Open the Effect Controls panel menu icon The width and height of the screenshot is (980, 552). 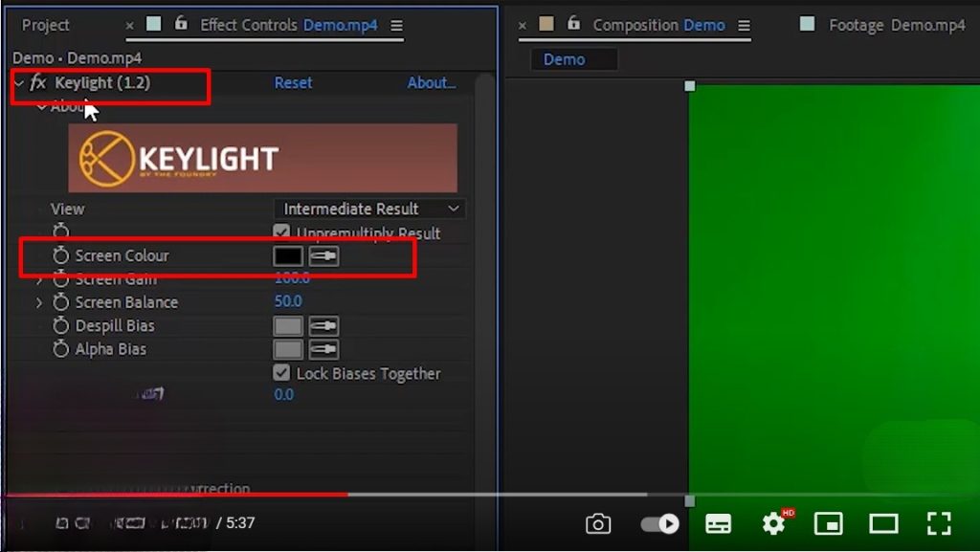tap(395, 26)
